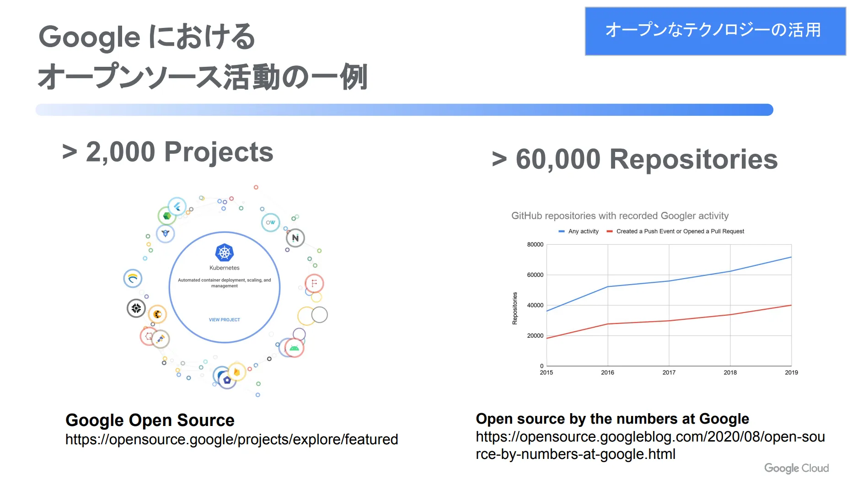The width and height of the screenshot is (868, 485).
Task: Click the Repositories y-axis title
Action: (x=515, y=308)
